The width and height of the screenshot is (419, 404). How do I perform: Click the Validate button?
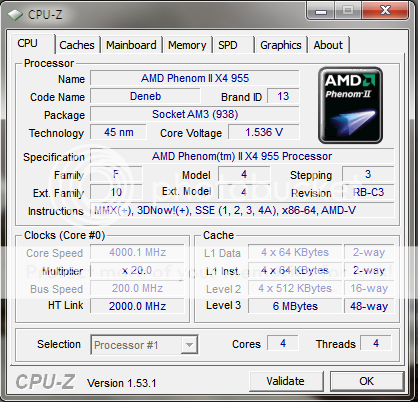tap(286, 381)
